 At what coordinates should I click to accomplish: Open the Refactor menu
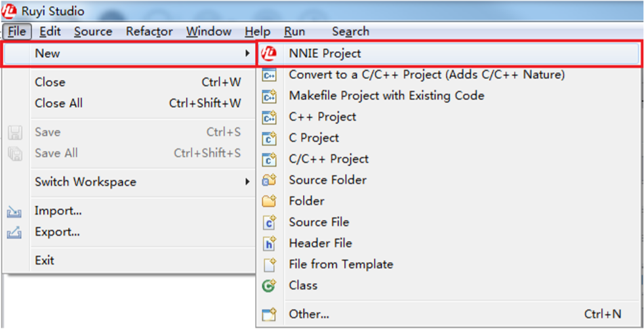tap(149, 32)
